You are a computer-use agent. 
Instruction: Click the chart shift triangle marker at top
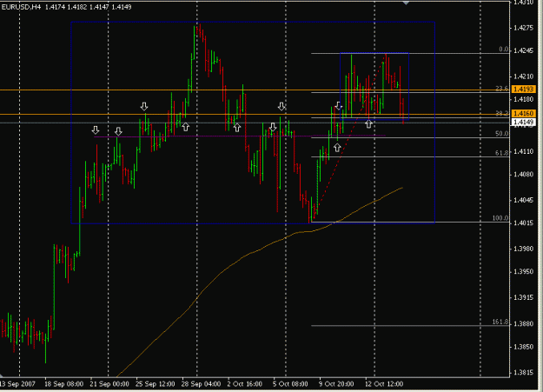pyautogui.click(x=406, y=3)
